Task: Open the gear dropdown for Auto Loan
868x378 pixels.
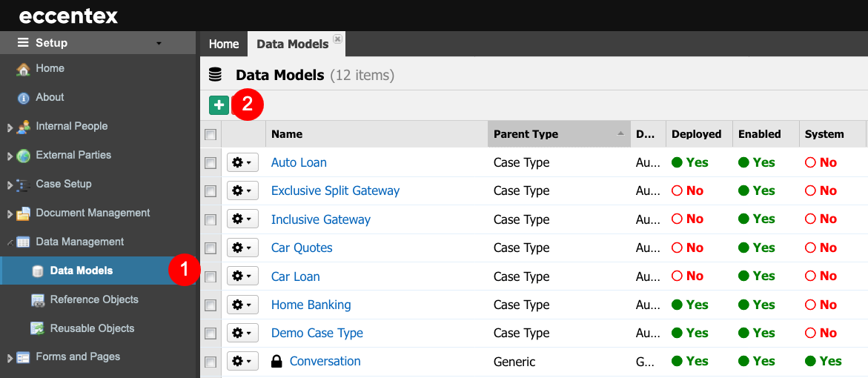Action: (x=242, y=162)
